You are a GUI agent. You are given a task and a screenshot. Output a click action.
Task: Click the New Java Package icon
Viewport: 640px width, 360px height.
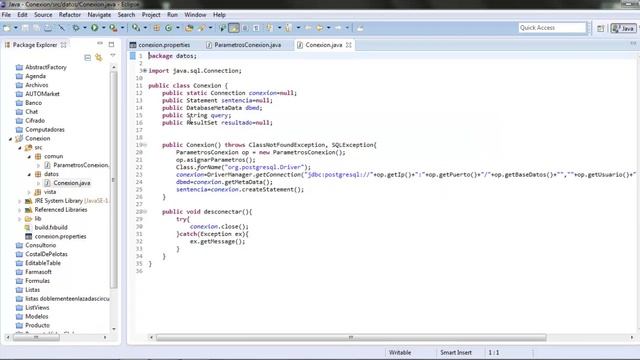(156, 28)
